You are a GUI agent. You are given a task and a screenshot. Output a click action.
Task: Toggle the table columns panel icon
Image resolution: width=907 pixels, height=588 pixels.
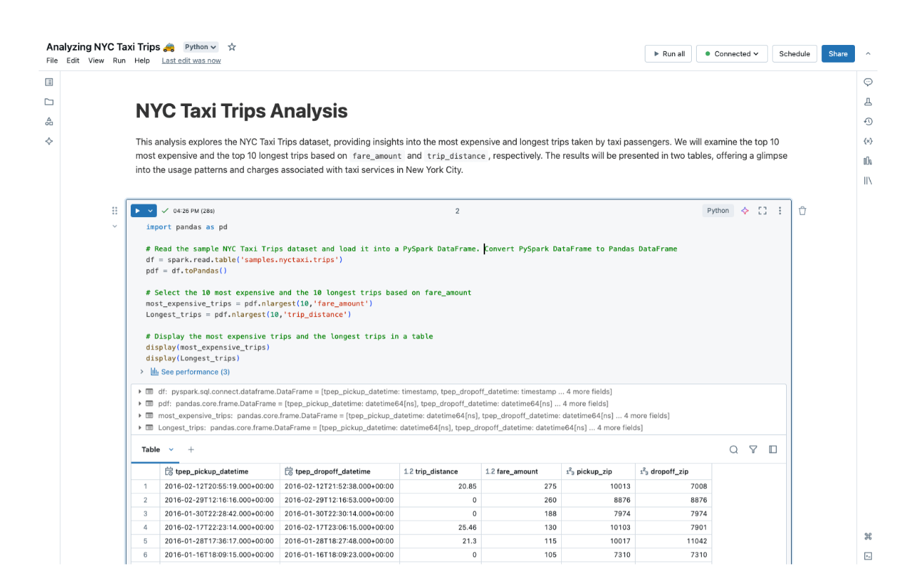(773, 450)
